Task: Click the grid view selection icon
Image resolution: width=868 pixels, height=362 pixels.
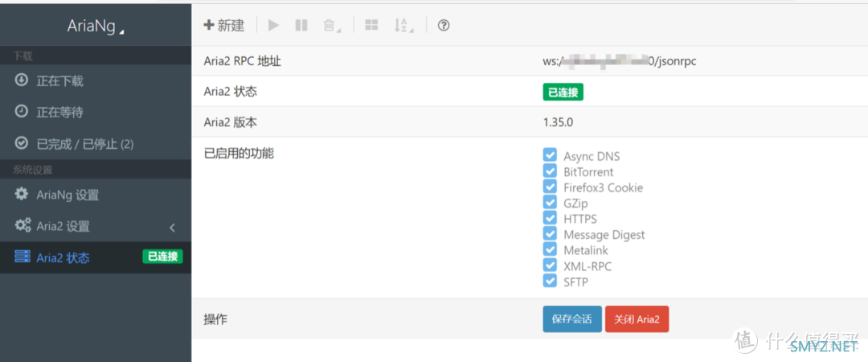Action: (371, 26)
